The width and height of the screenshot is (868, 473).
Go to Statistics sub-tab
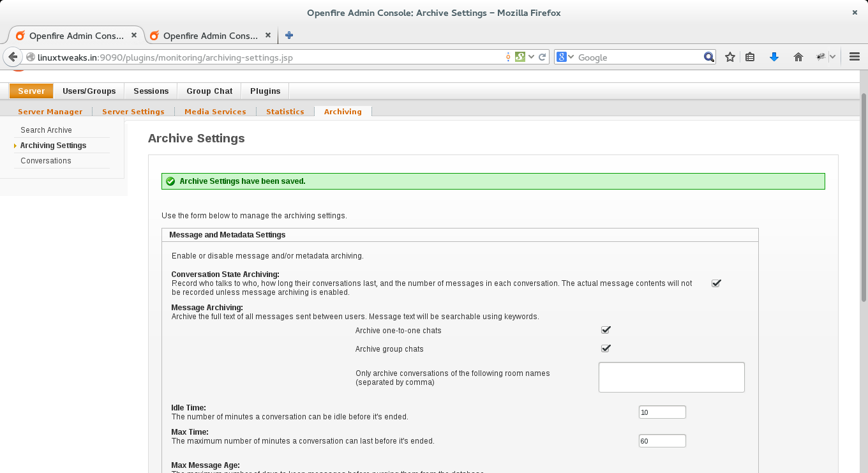(x=285, y=112)
